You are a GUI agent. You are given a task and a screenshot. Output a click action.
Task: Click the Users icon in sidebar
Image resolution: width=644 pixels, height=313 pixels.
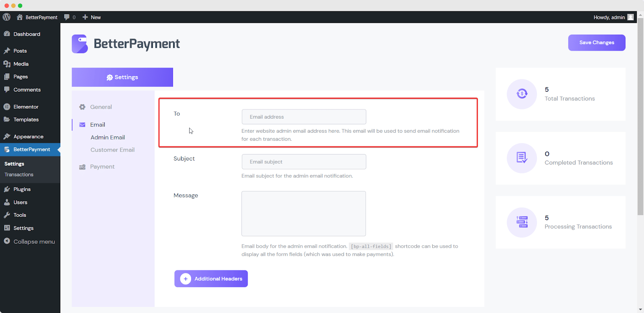[x=7, y=202]
